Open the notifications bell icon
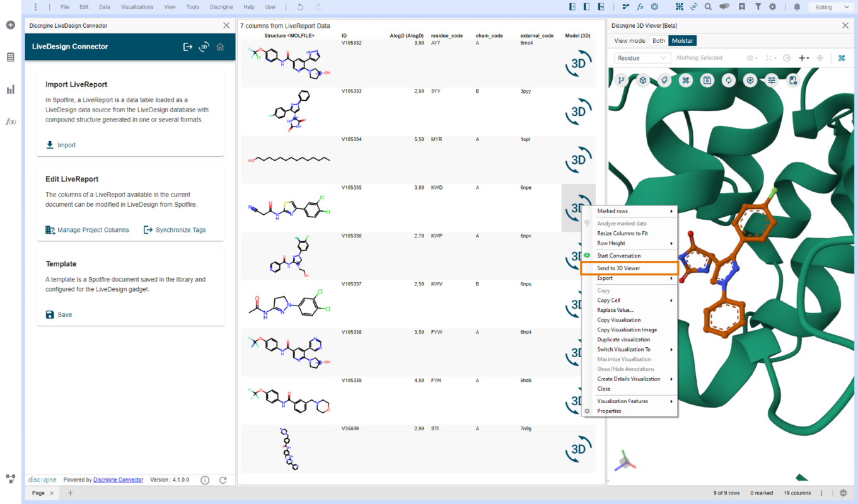Image resolution: width=858 pixels, height=504 pixels. pyautogui.click(x=797, y=7)
